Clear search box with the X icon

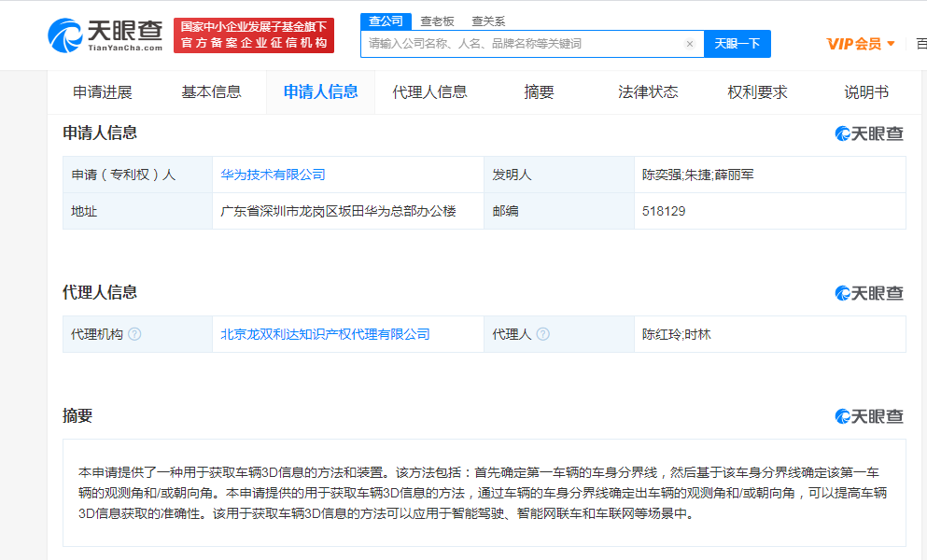[690, 44]
